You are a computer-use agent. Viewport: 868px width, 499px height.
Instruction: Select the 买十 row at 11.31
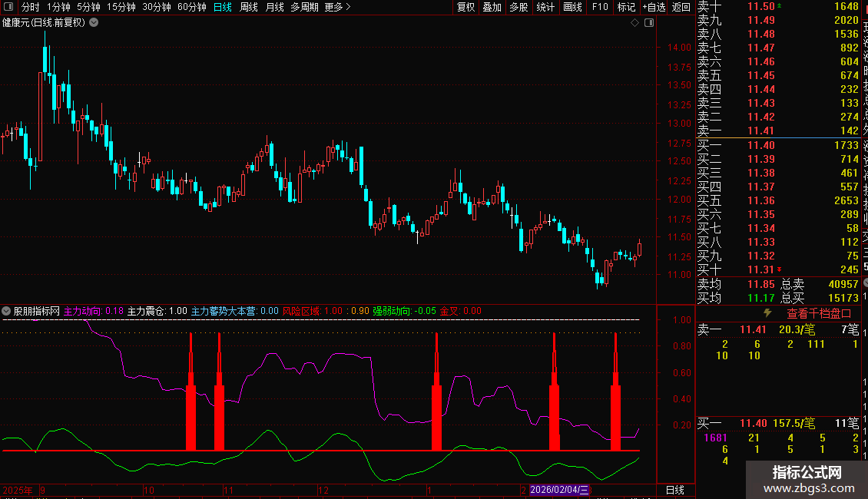[778, 269]
